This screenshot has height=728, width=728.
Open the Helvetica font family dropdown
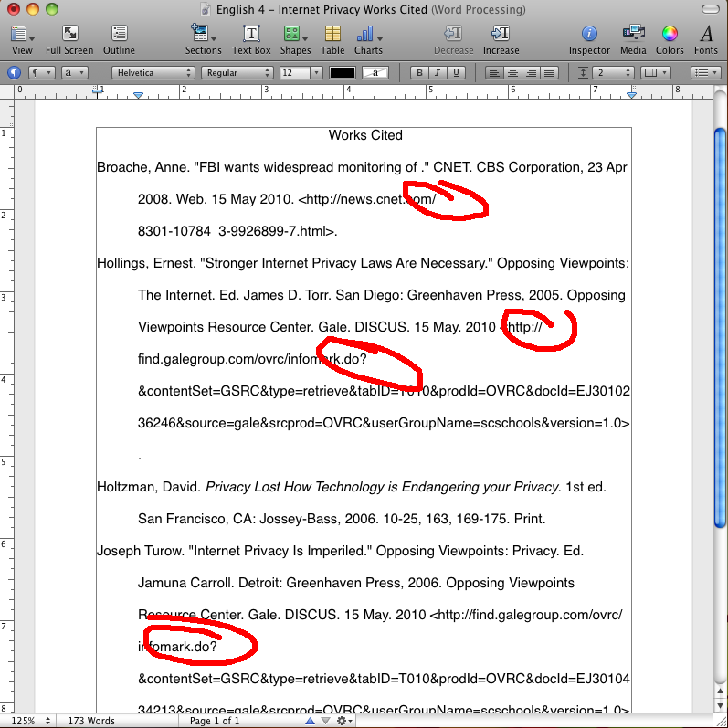tap(153, 73)
